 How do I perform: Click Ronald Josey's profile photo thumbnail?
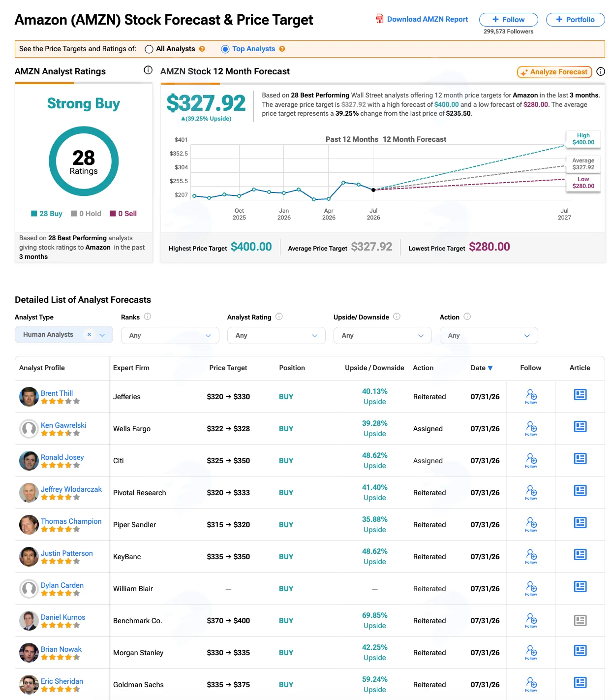(x=29, y=461)
